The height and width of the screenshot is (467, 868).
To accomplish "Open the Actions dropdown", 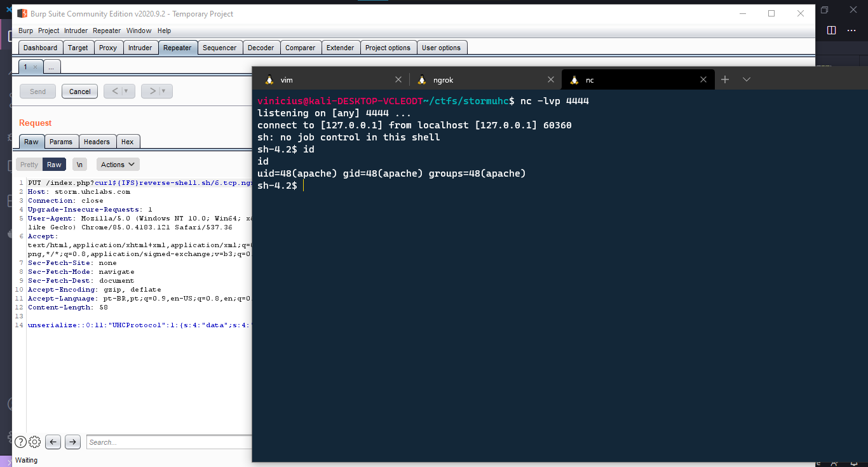I will click(x=118, y=165).
